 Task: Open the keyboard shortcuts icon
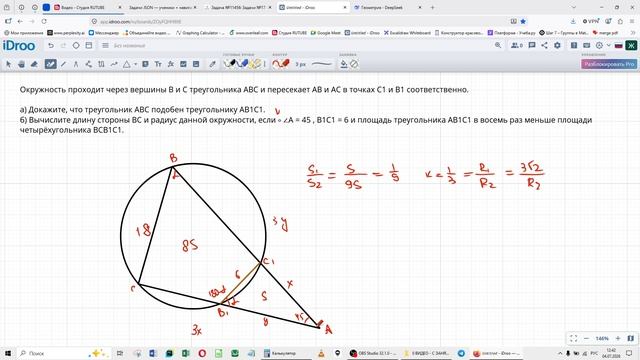pyautogui.click(x=587, y=45)
